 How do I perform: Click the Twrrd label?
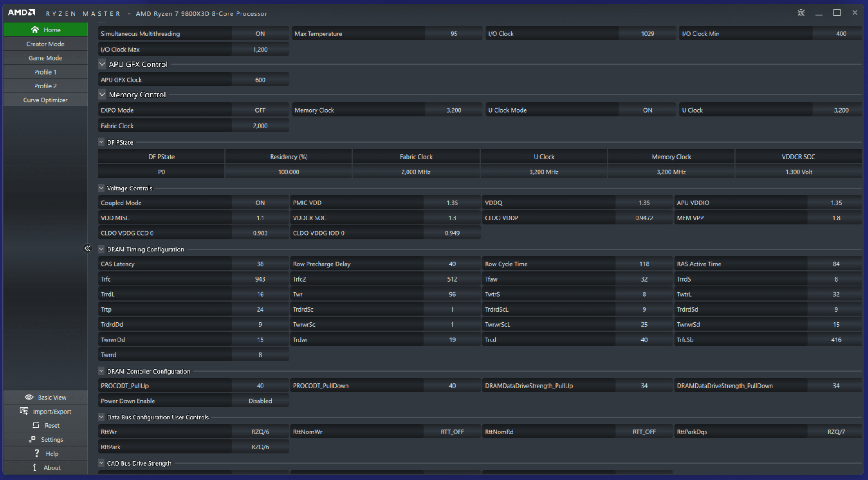pos(109,355)
